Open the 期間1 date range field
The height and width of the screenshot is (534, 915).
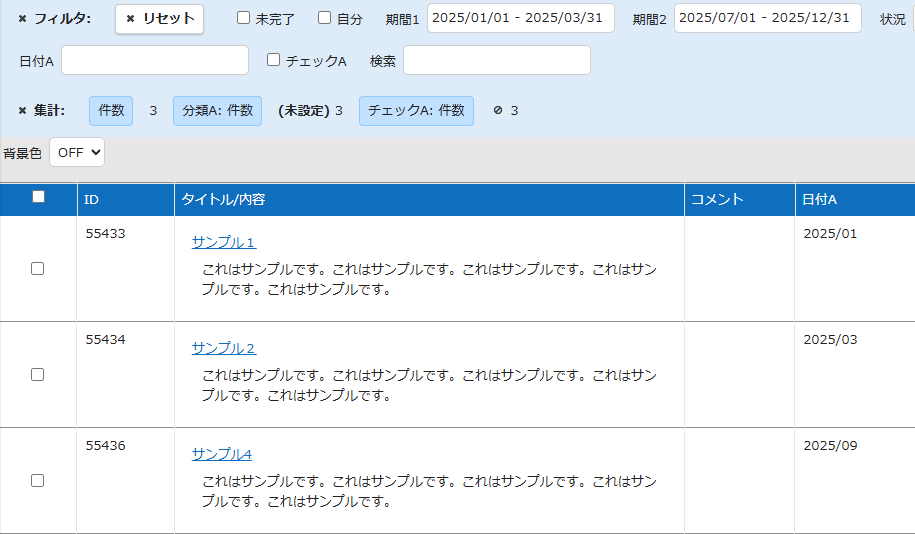tap(521, 18)
